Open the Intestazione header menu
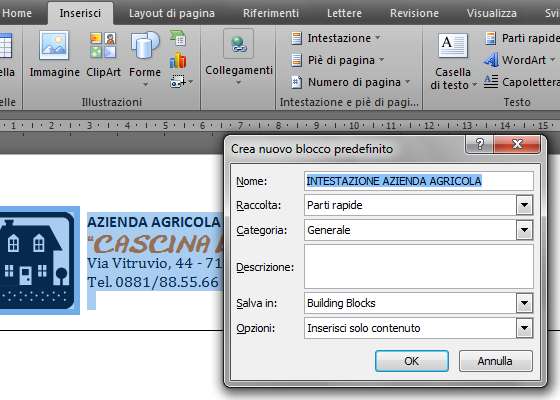Screen dimensions: 560x400 pyautogui.click(x=336, y=38)
